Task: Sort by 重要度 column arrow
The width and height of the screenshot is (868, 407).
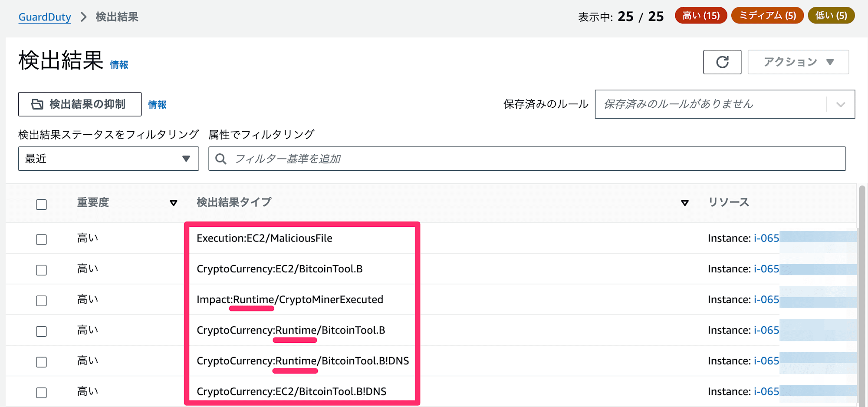Action: [174, 203]
